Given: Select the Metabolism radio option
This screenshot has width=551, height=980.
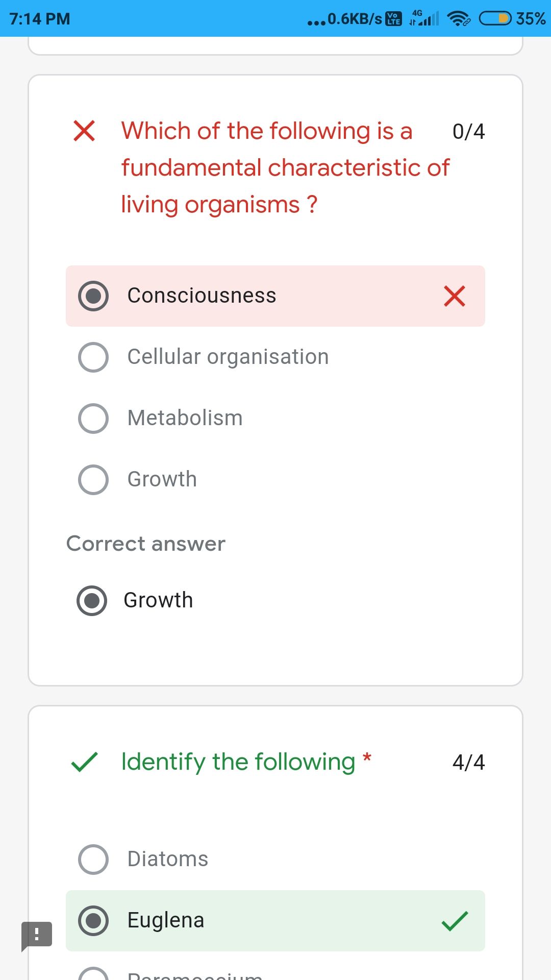Looking at the screenshot, I should click(275, 419).
